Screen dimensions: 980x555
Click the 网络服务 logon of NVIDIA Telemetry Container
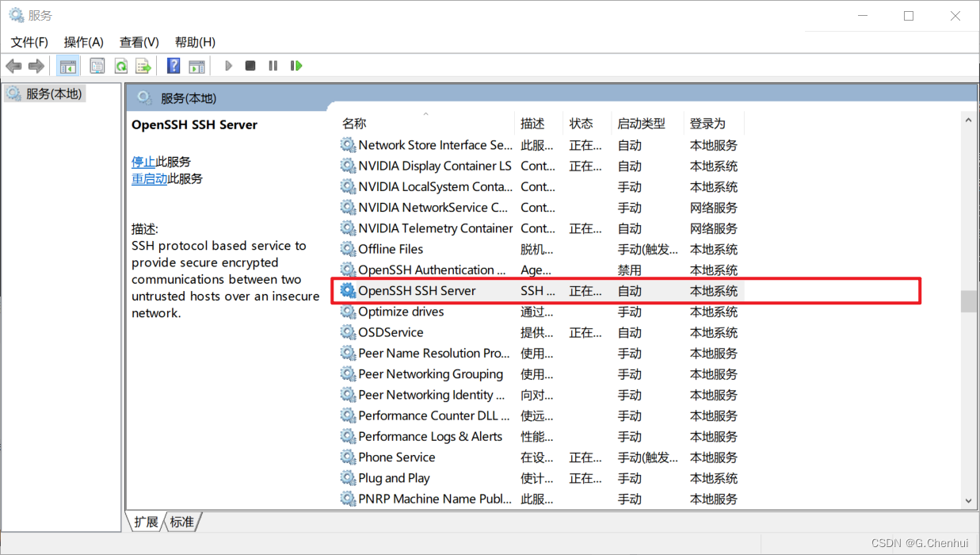[714, 228]
